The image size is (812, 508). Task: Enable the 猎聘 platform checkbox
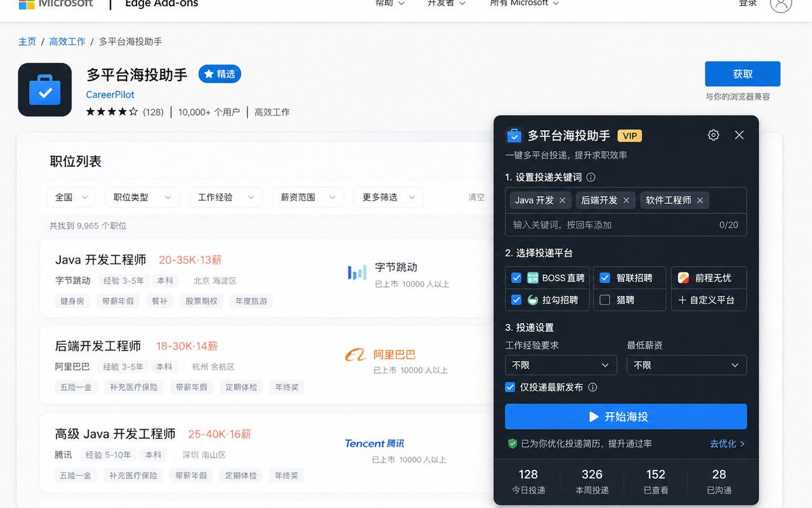pyautogui.click(x=605, y=300)
